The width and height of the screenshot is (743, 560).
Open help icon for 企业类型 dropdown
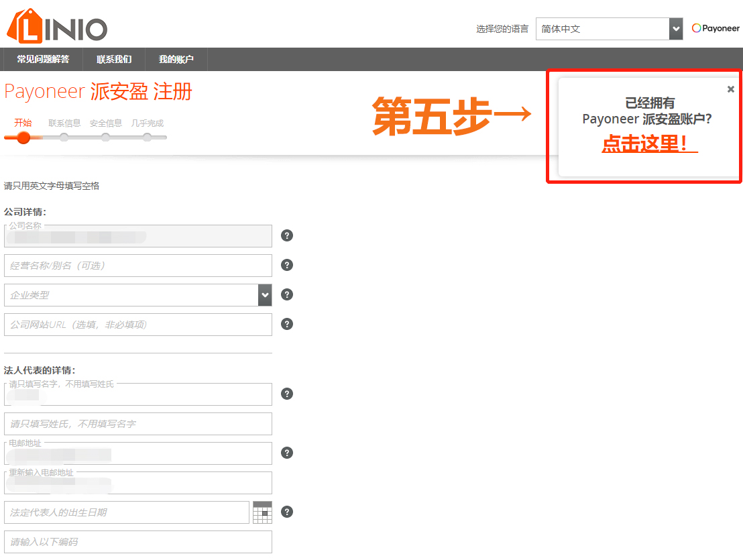pos(287,294)
